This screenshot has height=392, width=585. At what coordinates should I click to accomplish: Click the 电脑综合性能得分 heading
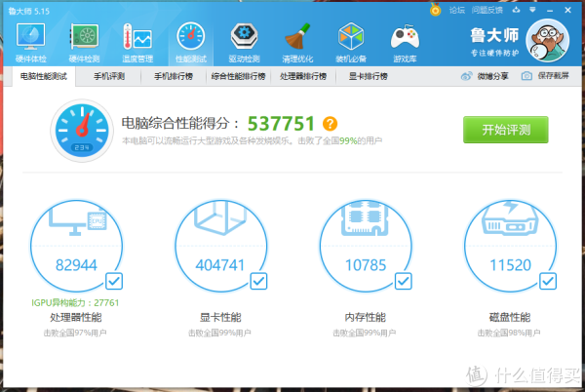coord(180,123)
